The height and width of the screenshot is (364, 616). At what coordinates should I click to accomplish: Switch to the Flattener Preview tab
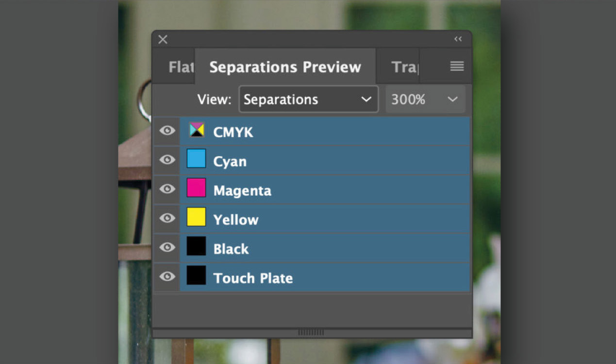[x=181, y=67]
